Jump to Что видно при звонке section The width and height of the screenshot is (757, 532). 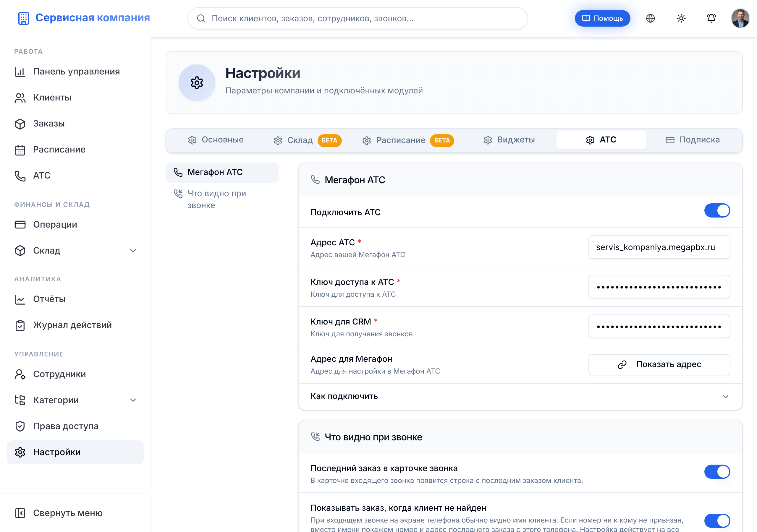click(222, 199)
